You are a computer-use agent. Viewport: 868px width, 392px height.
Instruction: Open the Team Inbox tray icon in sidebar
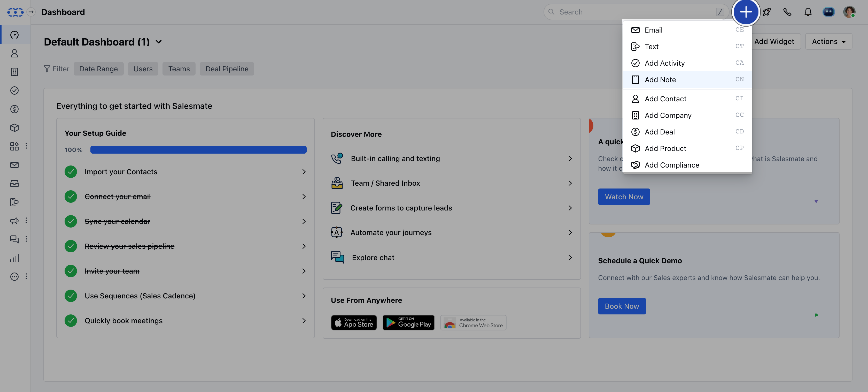click(x=14, y=184)
